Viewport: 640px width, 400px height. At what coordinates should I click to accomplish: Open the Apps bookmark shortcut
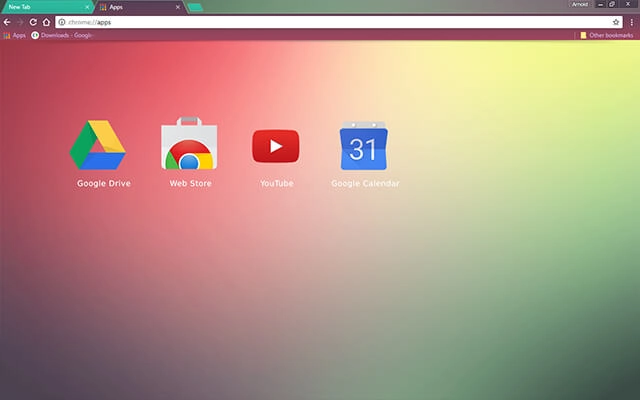point(14,36)
